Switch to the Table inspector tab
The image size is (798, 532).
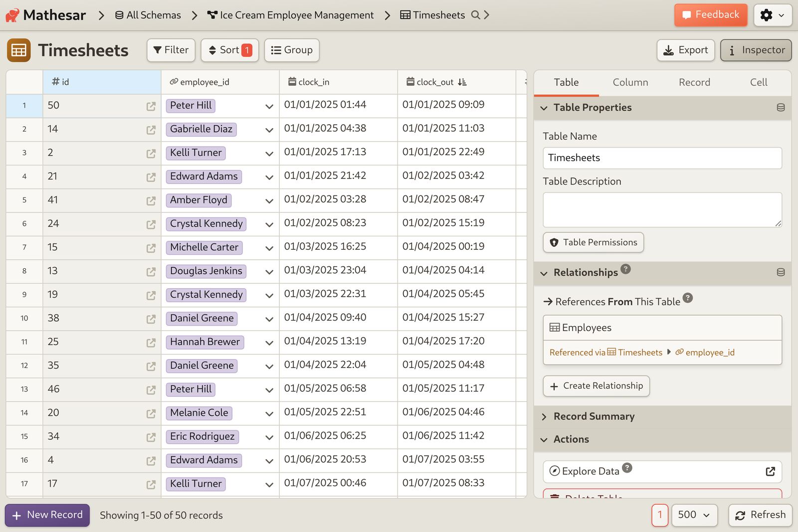566,83
